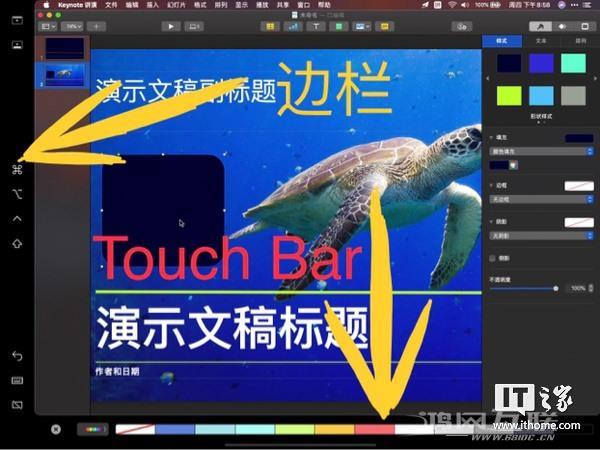600x450 pixels.
Task: Go to next shape styles page
Action: point(595,78)
